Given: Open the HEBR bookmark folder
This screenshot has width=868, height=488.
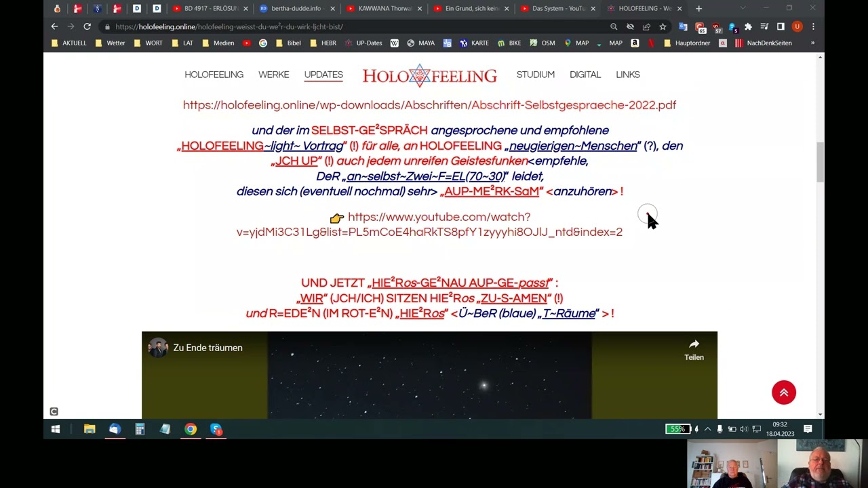Looking at the screenshot, I should tap(323, 43).
